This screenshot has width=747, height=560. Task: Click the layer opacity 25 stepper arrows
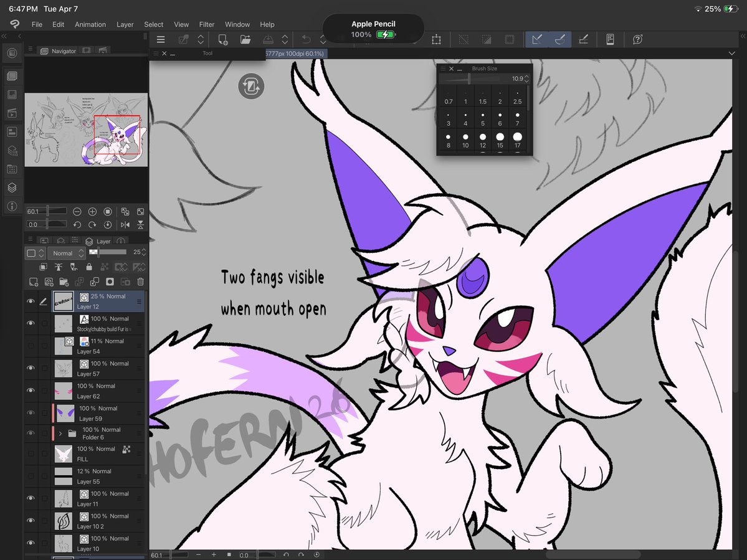click(x=144, y=252)
